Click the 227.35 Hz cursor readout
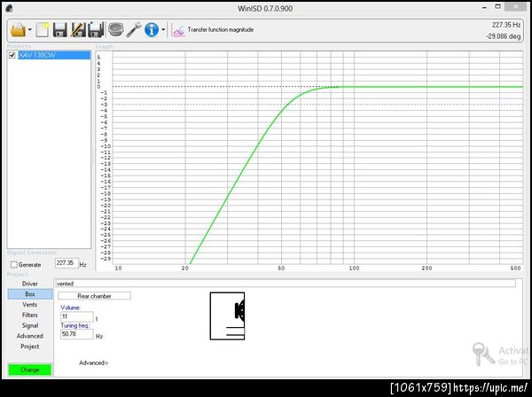The width and height of the screenshot is (532, 397). pos(506,25)
